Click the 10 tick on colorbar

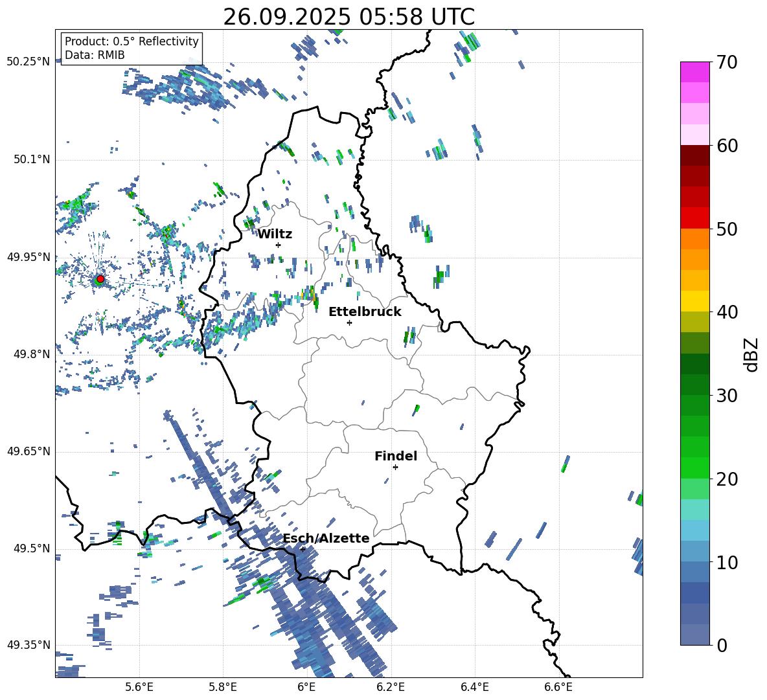727,562
